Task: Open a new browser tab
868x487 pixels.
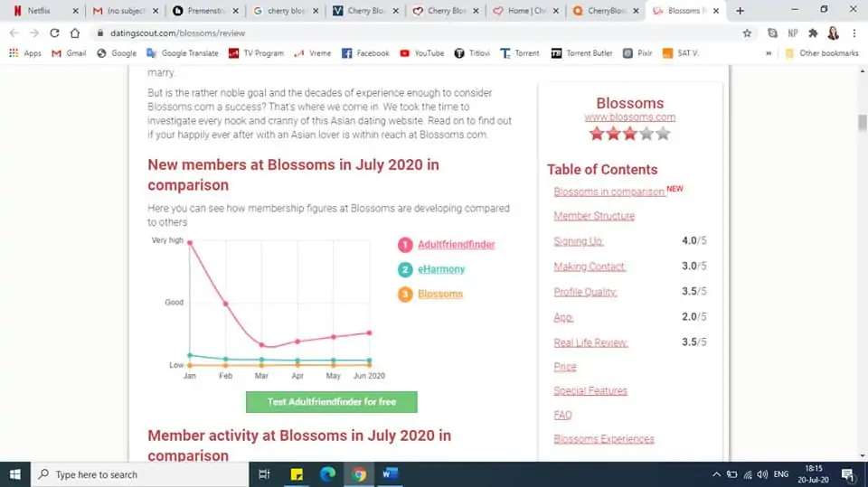Action: tap(740, 11)
